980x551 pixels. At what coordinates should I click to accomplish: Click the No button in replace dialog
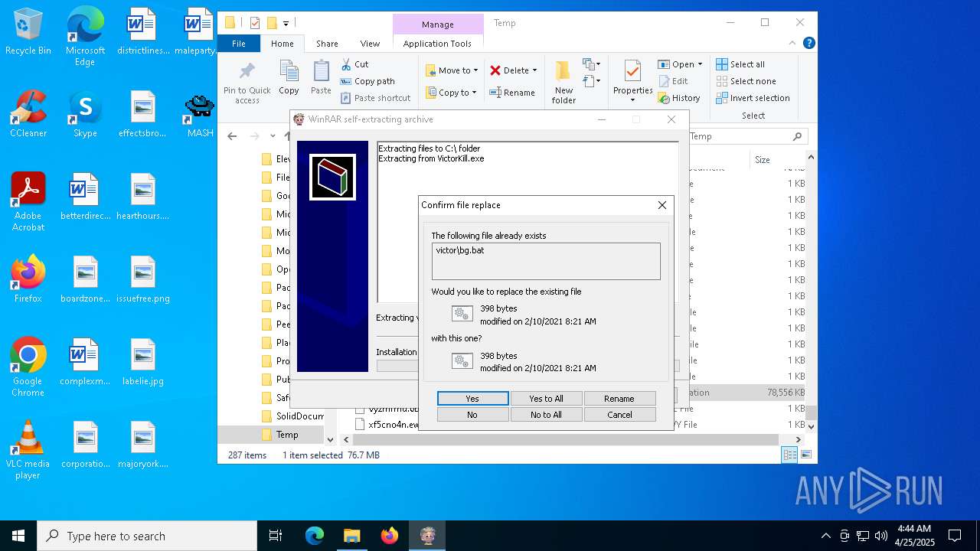coord(472,415)
